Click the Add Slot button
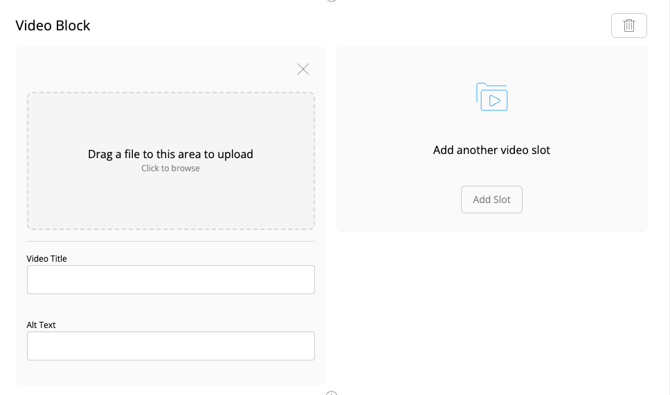This screenshot has width=670, height=395. pyautogui.click(x=491, y=200)
